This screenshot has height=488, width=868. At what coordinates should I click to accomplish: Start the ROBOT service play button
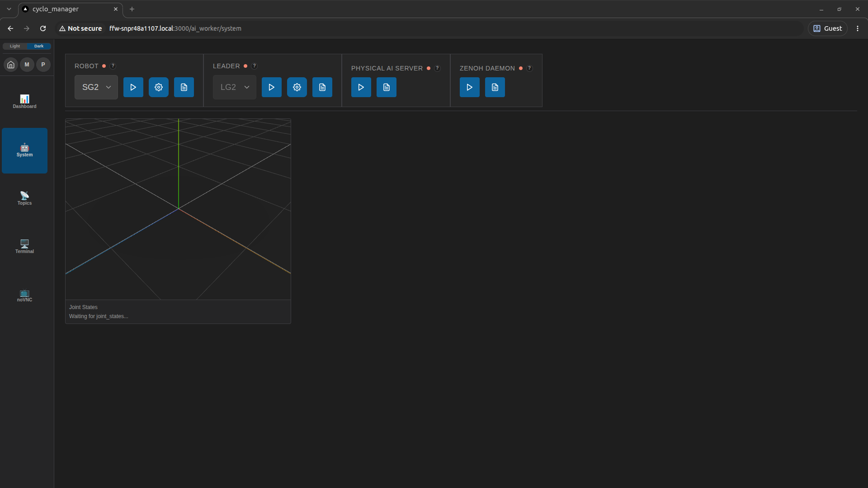click(x=133, y=87)
